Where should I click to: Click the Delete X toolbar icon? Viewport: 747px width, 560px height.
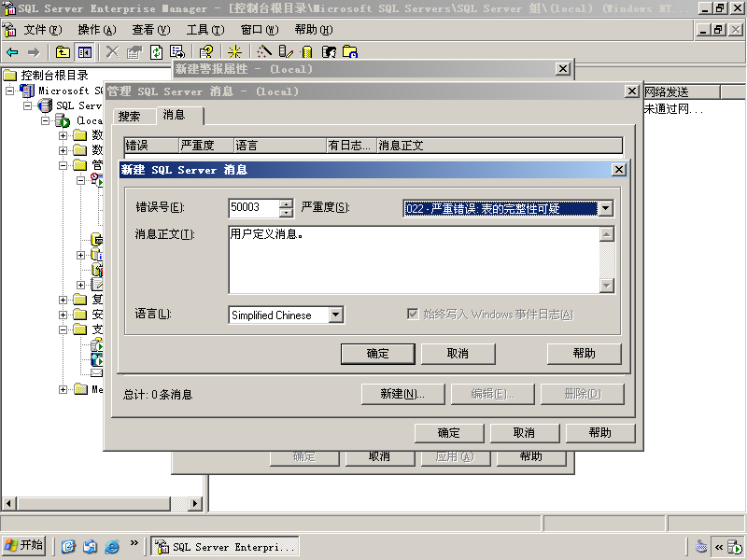112,52
